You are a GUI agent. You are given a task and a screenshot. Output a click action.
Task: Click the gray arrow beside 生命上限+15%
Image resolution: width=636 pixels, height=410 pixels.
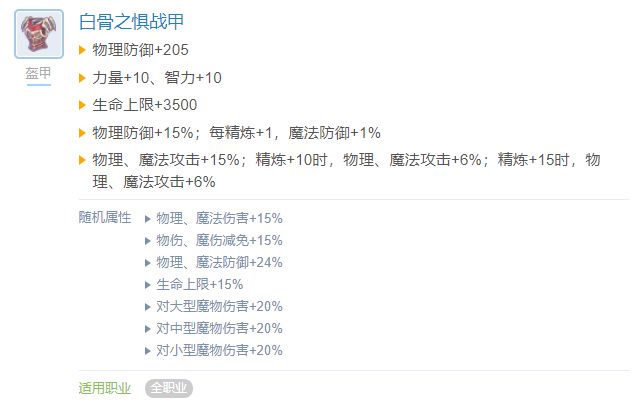pos(148,284)
